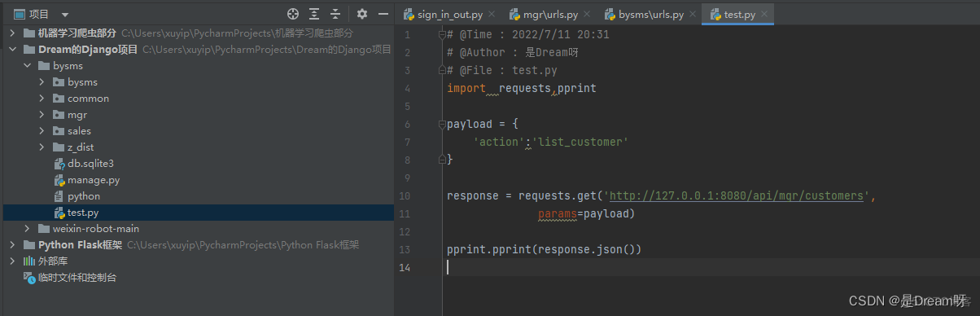Expand the weixin-robot-main folder
This screenshot has height=316, width=980.
point(27,229)
